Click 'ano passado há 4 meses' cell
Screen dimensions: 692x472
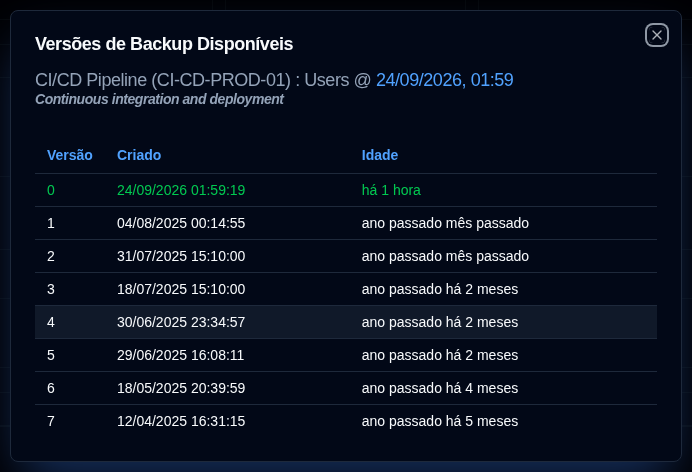(x=440, y=388)
